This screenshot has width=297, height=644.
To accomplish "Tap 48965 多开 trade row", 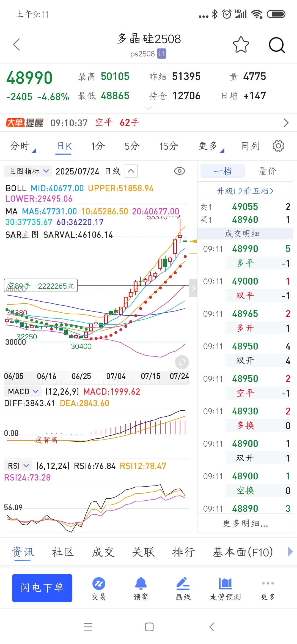I will tap(245, 321).
